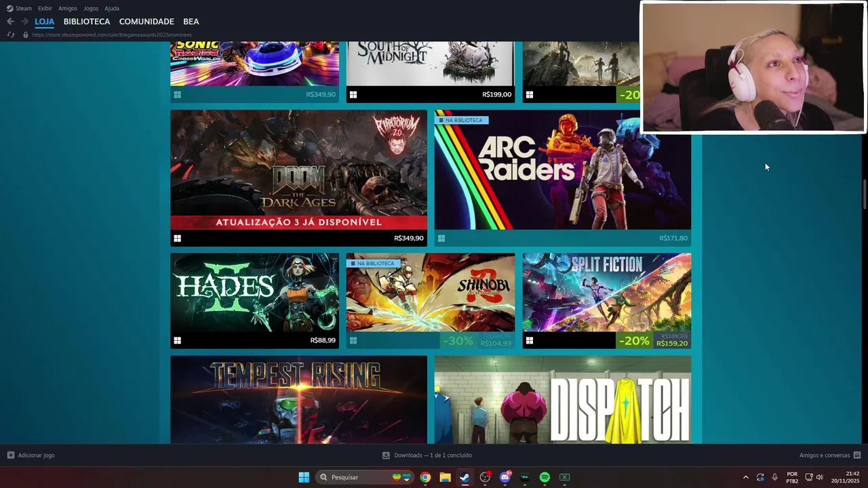
Task: Click the R$349,90 price under Sonic Racing
Action: [321, 95]
